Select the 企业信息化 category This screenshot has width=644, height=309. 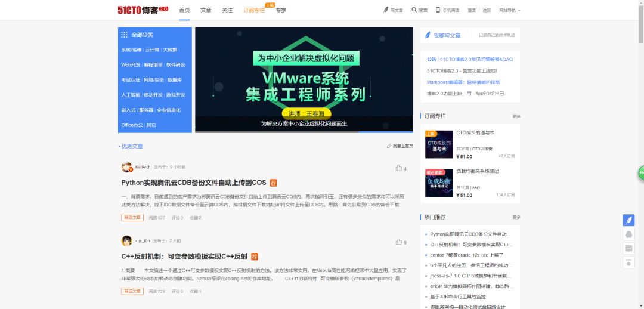click(169, 110)
